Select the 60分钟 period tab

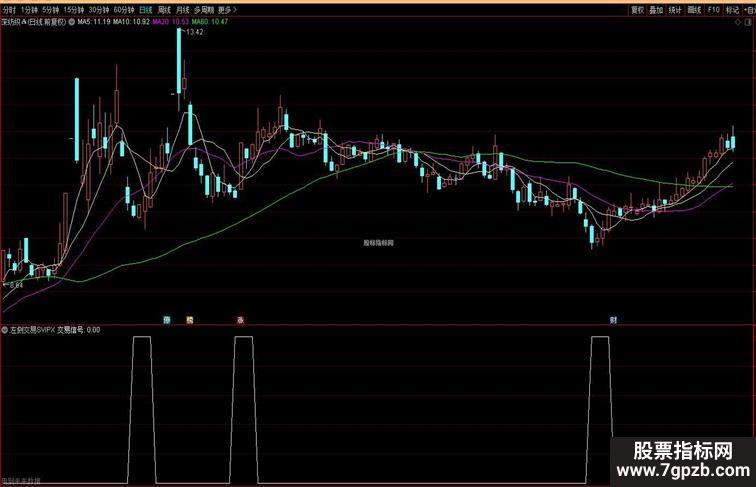pos(124,10)
